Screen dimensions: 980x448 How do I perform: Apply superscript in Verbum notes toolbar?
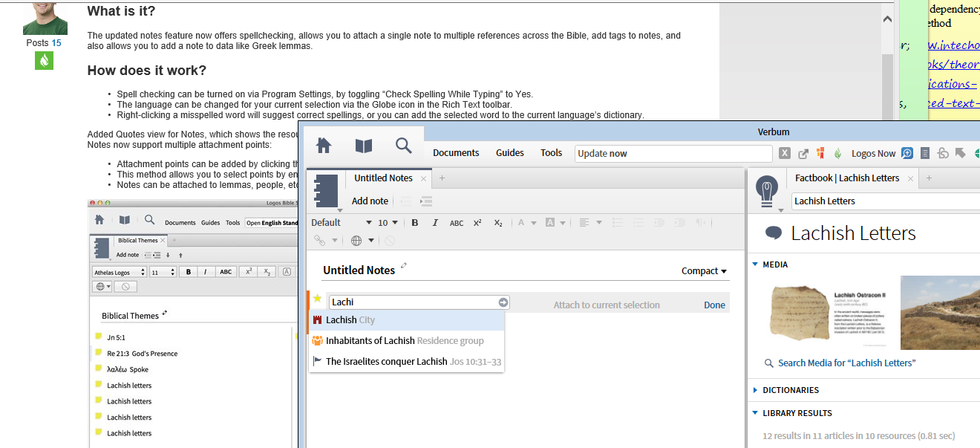tap(477, 223)
